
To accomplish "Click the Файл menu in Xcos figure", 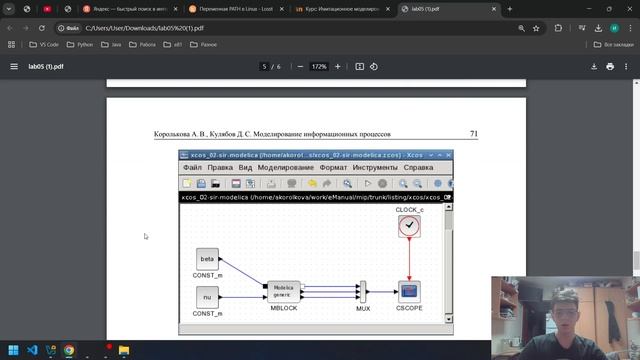I will (192, 167).
